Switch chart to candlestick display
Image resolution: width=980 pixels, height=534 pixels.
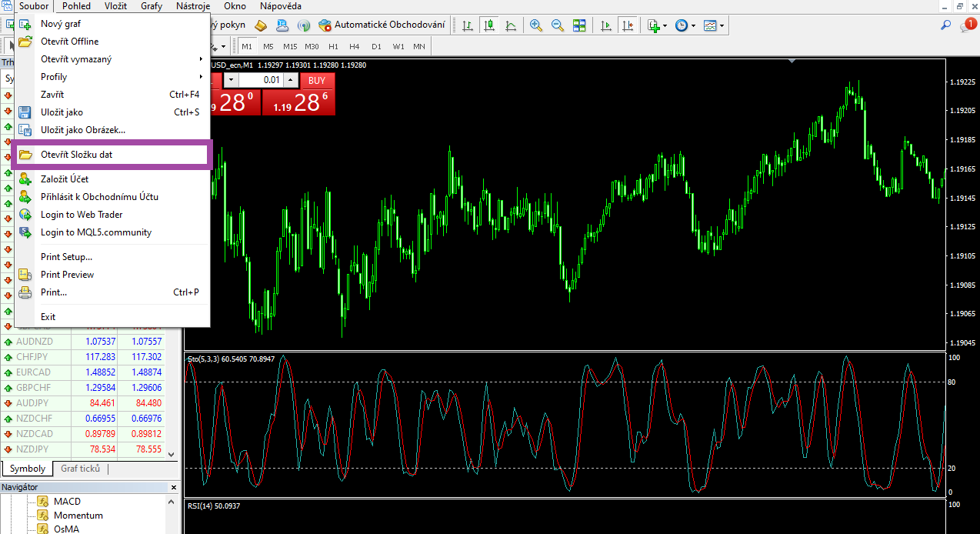(489, 25)
